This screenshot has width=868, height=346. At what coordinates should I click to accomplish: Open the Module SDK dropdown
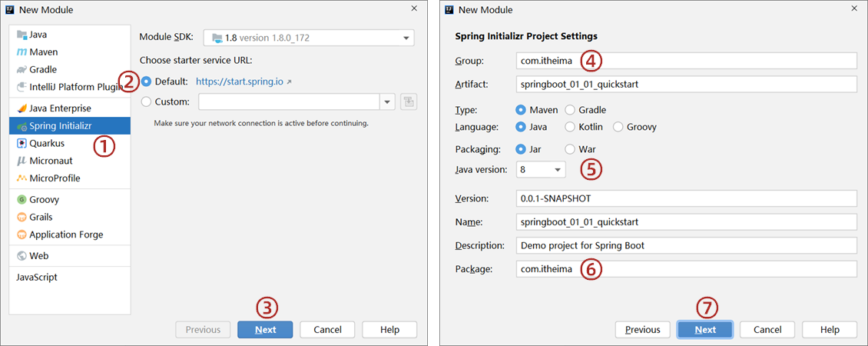coord(406,38)
